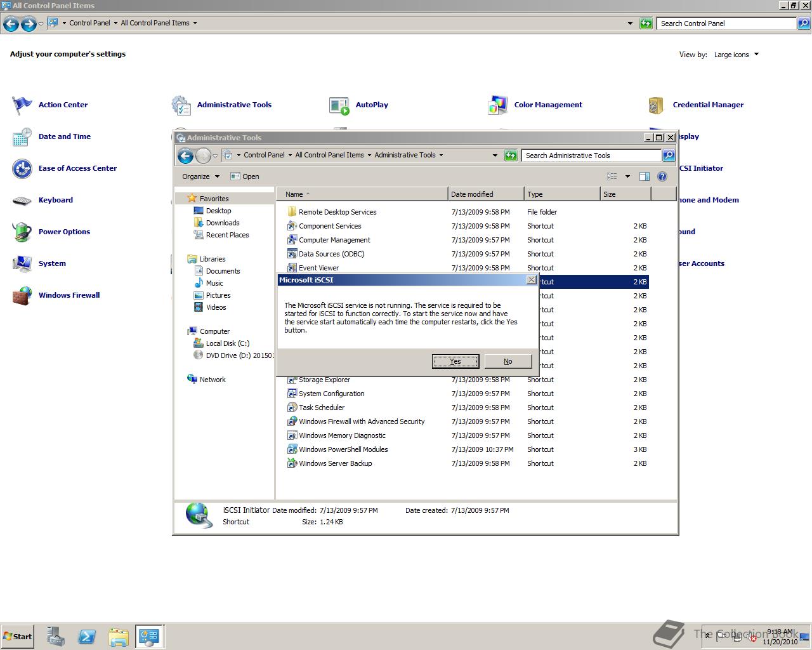Select Local Disk (C:) in tree

point(227,343)
